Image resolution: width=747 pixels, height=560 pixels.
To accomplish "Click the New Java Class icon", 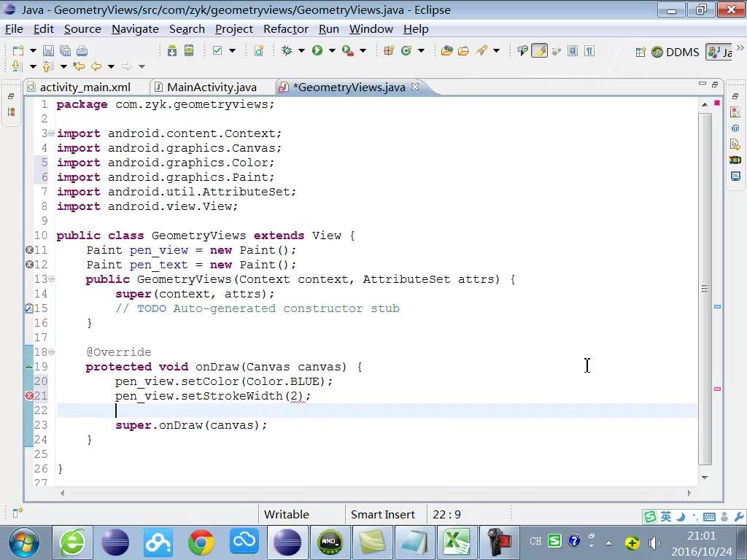I will (x=406, y=50).
